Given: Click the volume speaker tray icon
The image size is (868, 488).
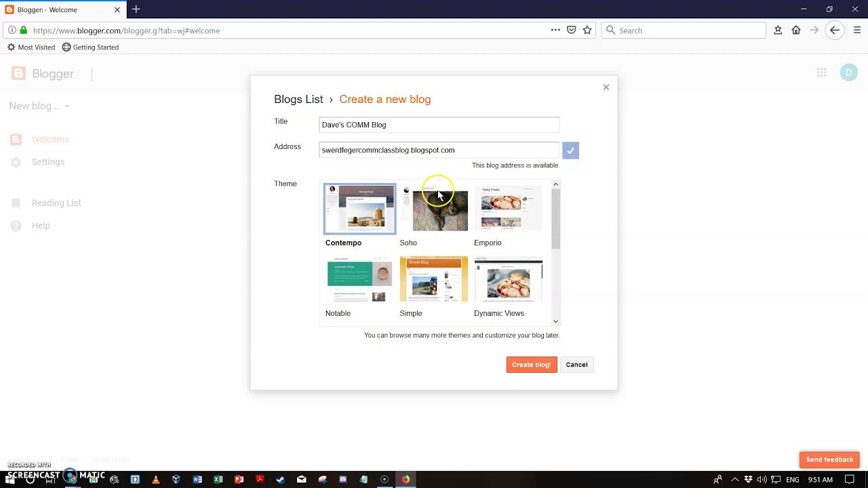Looking at the screenshot, I should pyautogui.click(x=762, y=480).
